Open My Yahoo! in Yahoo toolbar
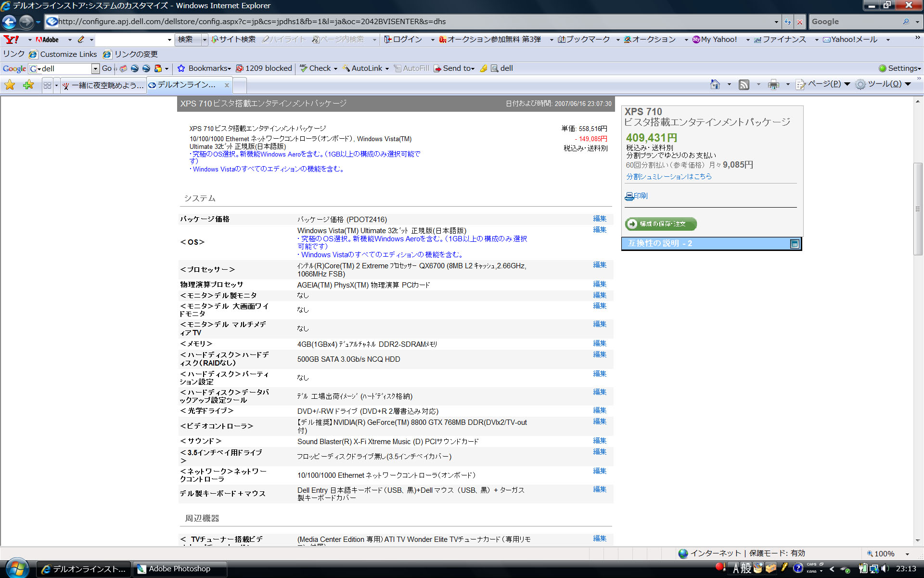 coord(715,39)
